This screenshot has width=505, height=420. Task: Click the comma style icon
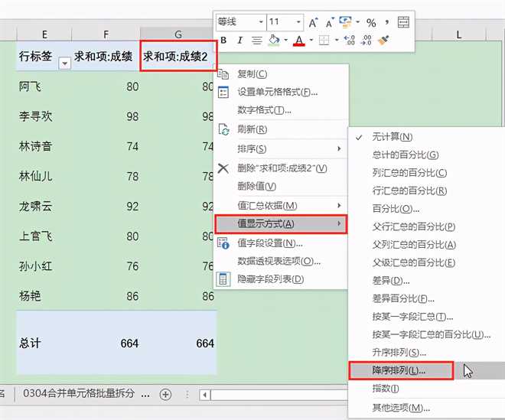pyautogui.click(x=387, y=22)
